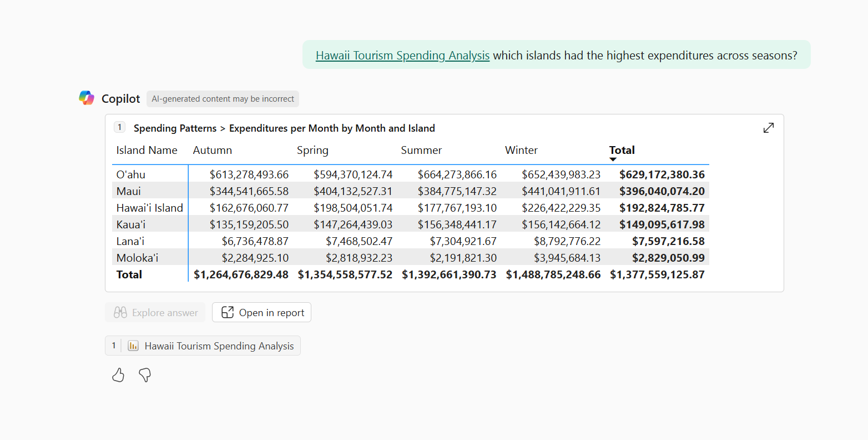Image resolution: width=868 pixels, height=440 pixels.
Task: Click Kaua'i total $149,095,617.98
Action: click(x=662, y=224)
